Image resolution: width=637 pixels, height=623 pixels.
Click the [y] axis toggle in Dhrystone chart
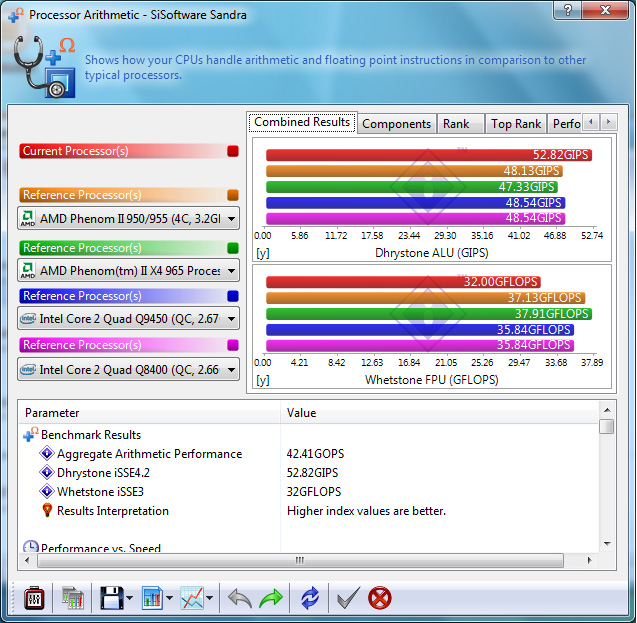[262, 253]
